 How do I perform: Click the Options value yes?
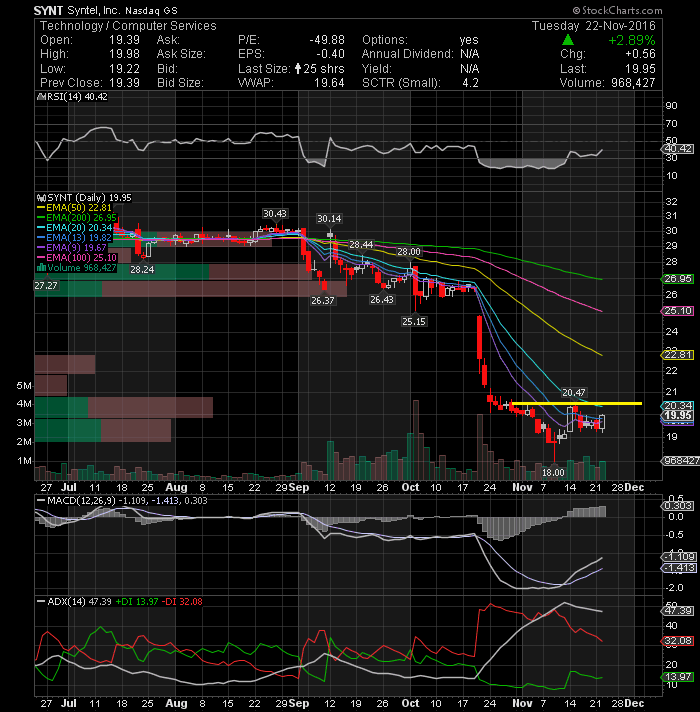pos(469,40)
